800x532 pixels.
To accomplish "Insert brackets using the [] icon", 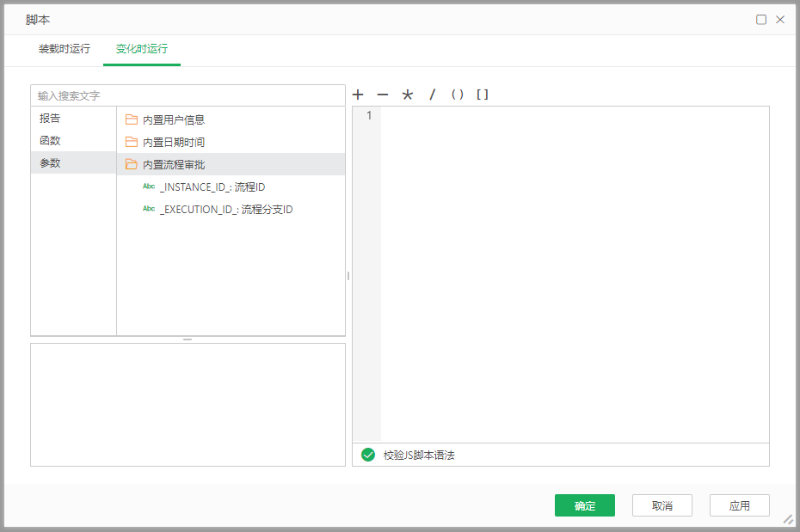I will [x=483, y=95].
